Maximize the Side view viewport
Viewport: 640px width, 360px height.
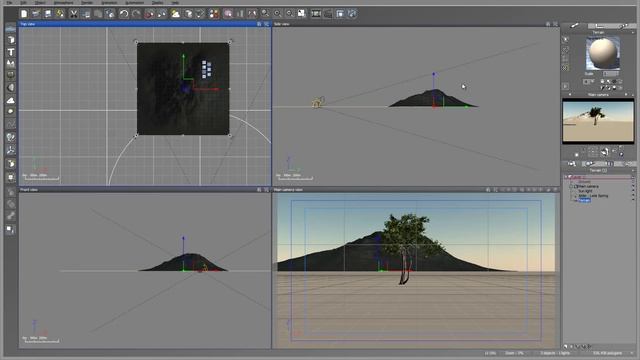[555, 24]
